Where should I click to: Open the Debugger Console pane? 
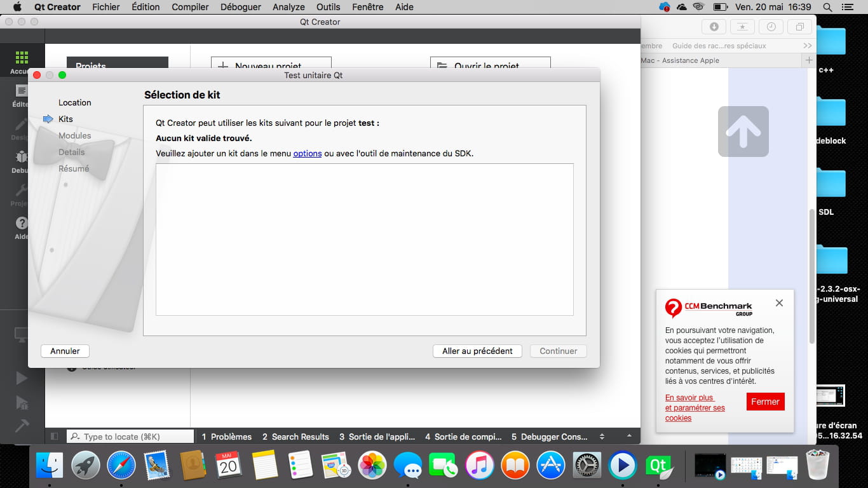pyautogui.click(x=550, y=437)
